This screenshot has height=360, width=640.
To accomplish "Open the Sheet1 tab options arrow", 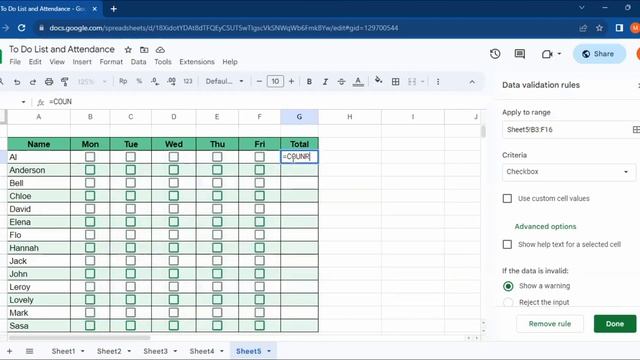I will click(83, 351).
